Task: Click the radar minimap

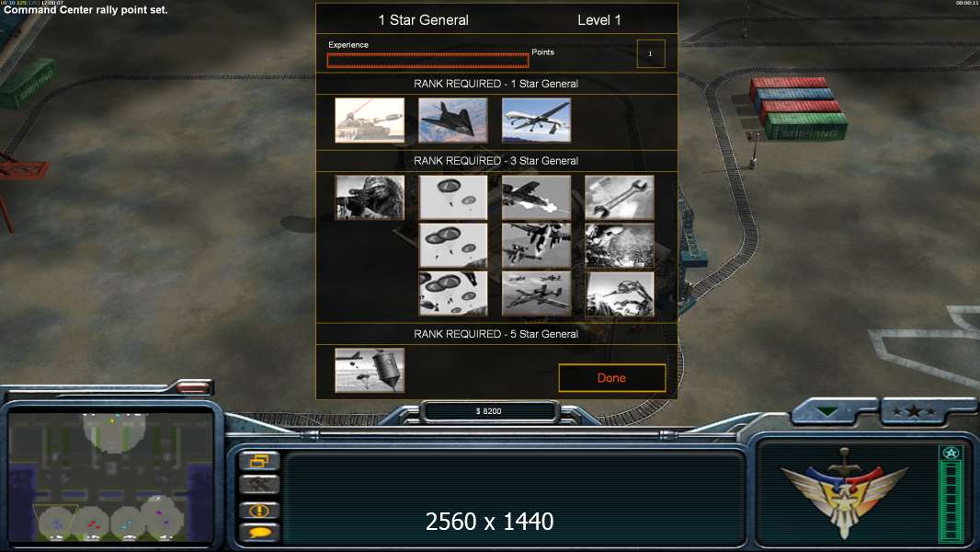Action: coord(110,477)
